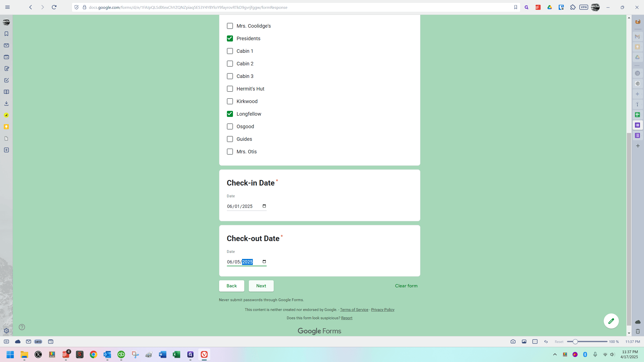644x362 pixels.
Task: Uncheck the Longfellow checkbox
Action: click(x=230, y=114)
